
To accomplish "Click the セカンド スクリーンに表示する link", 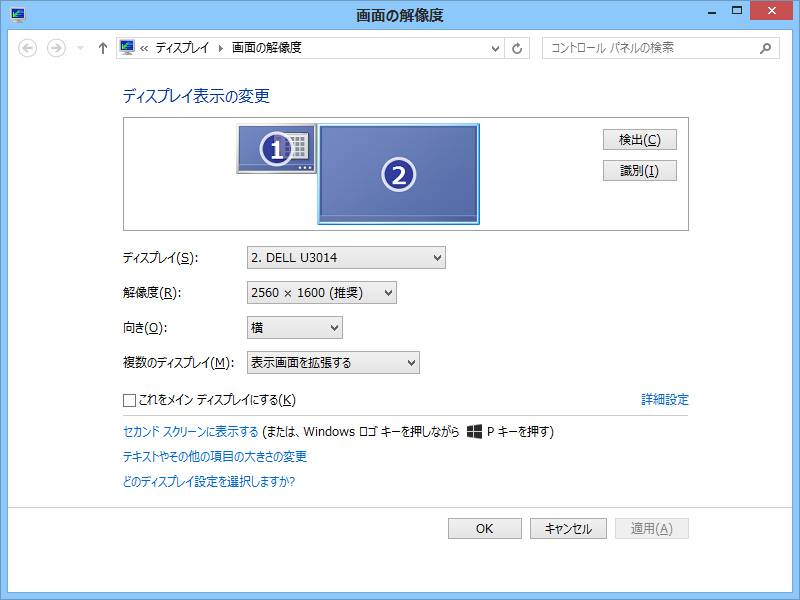I will [x=190, y=432].
